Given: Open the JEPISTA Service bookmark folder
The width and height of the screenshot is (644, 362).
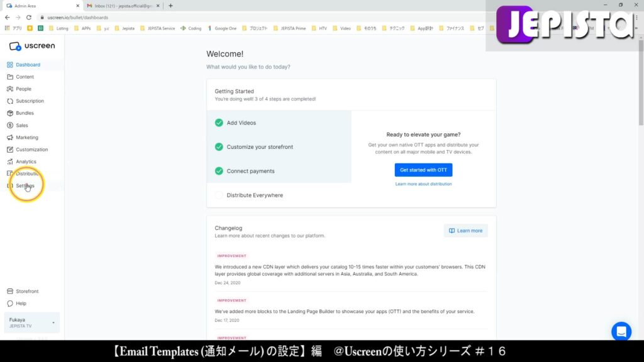Looking at the screenshot, I should click(x=157, y=28).
